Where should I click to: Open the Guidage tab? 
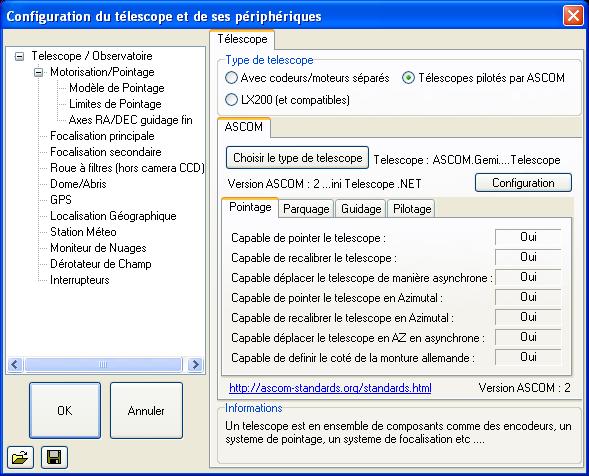(361, 209)
